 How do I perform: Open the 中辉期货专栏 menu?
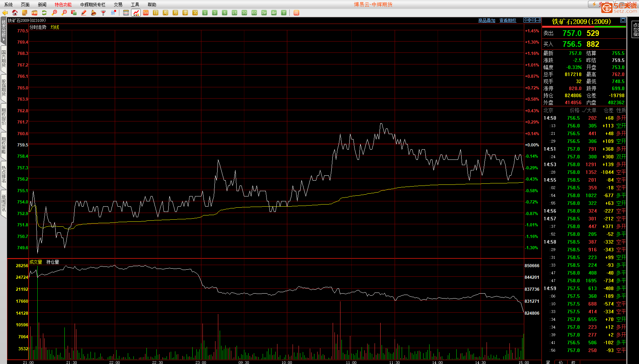pyautogui.click(x=93, y=5)
